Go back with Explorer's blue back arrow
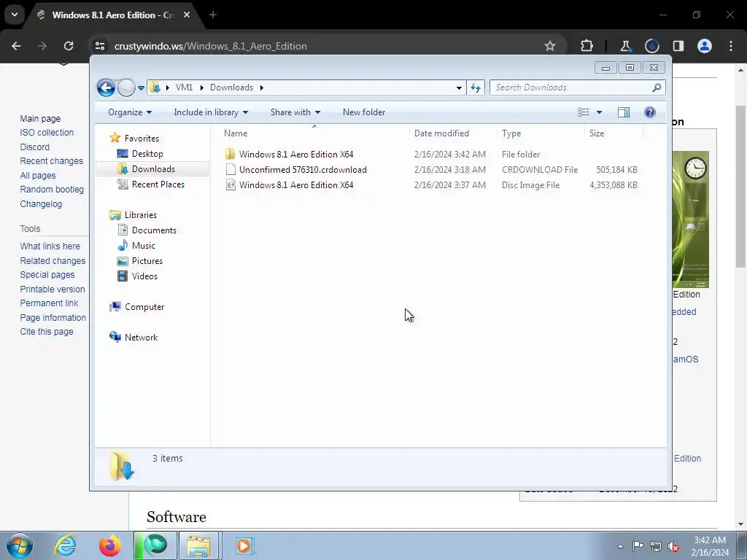747x560 pixels. (x=106, y=87)
